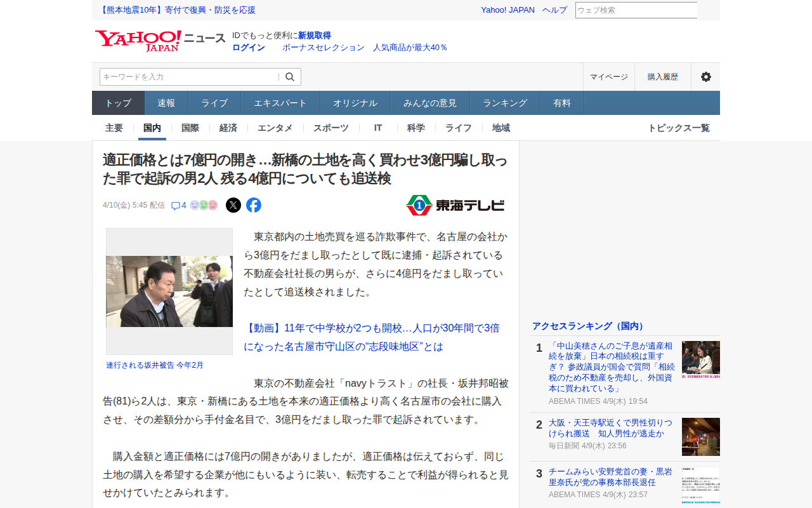Open the comments bubble icon showing 4
This screenshot has width=812, height=508.
pos(179,205)
